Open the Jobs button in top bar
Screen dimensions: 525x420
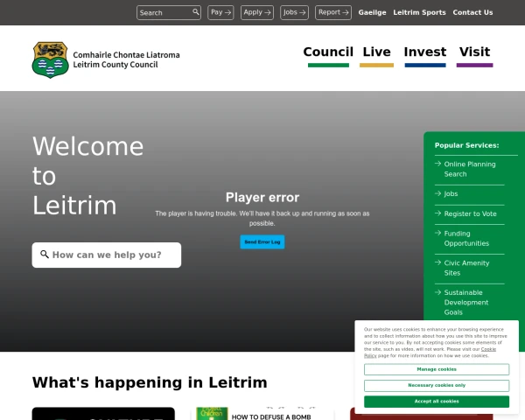pos(294,12)
